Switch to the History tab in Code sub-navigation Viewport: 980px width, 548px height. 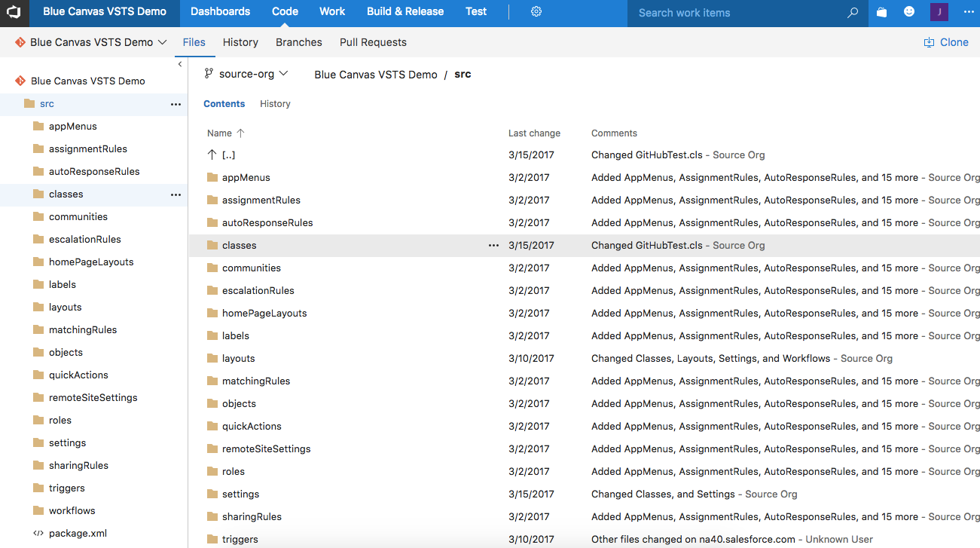[240, 42]
